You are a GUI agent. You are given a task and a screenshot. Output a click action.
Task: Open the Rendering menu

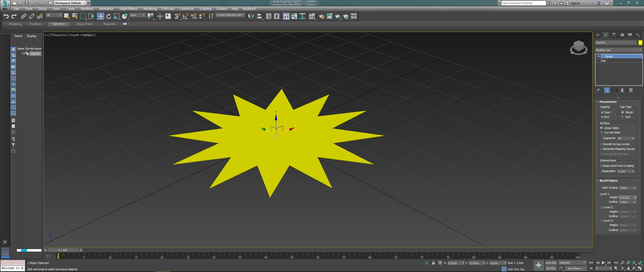point(150,9)
